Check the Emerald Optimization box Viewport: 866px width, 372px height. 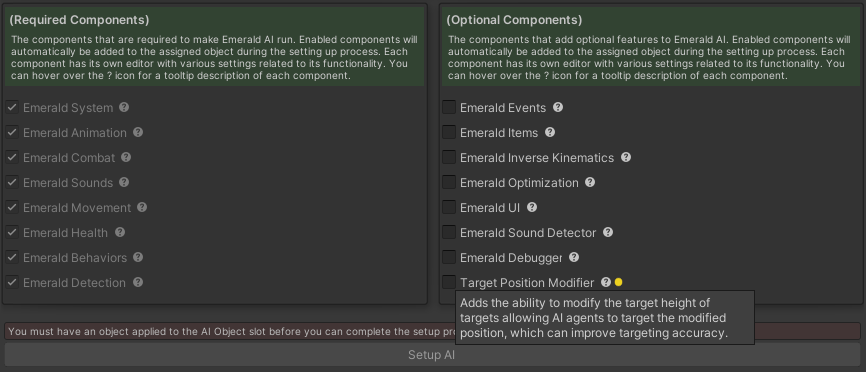[x=449, y=182]
